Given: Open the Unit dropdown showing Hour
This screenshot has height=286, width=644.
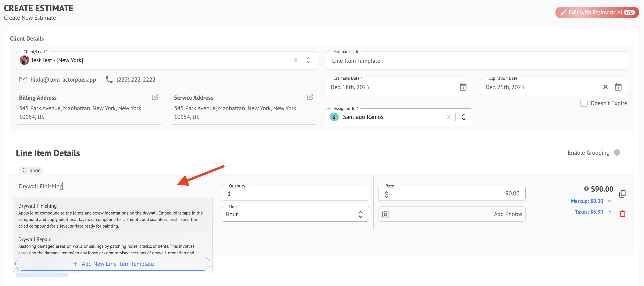Looking at the screenshot, I should point(295,214).
